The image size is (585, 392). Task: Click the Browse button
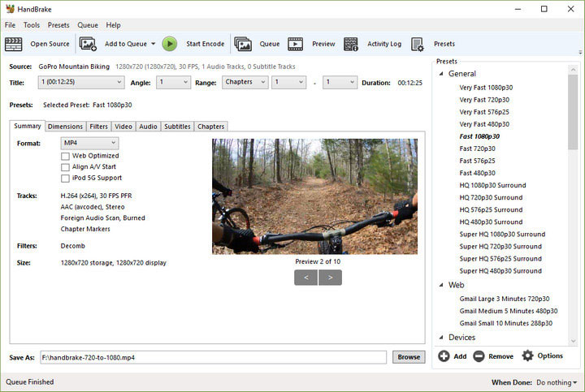409,357
